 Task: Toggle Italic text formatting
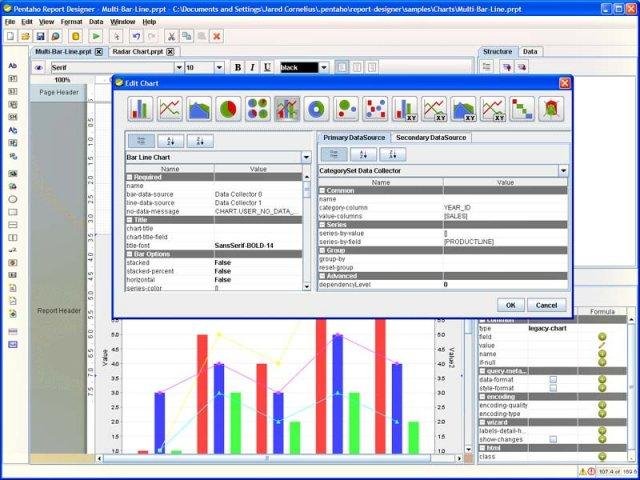click(253, 67)
